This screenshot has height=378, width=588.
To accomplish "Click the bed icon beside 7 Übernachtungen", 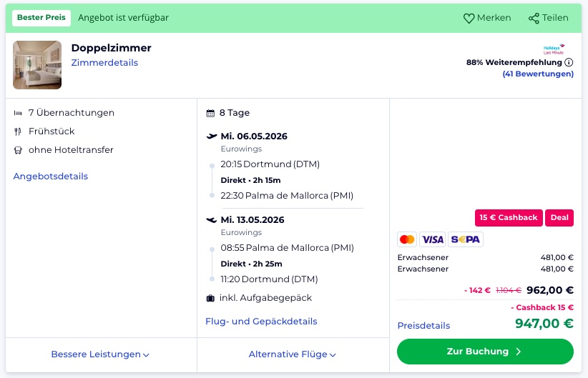I will tap(18, 113).
